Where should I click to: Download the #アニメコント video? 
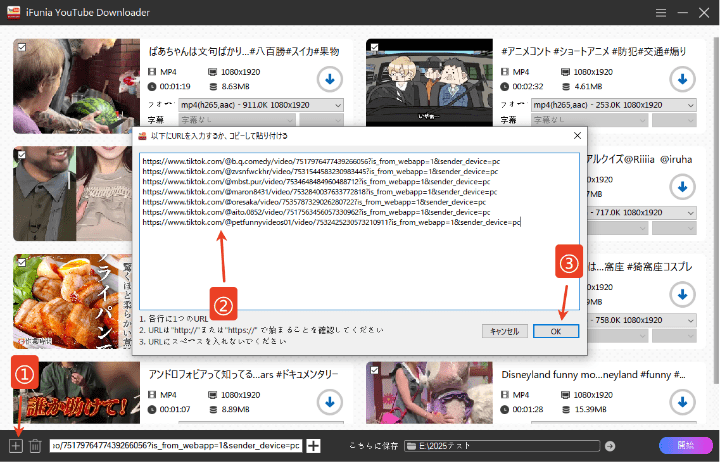(x=682, y=79)
